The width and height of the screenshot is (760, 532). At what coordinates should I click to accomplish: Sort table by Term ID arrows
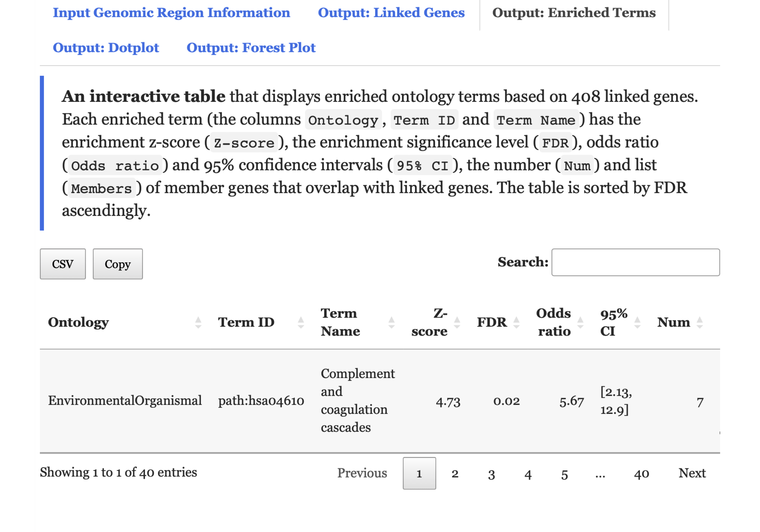301,322
